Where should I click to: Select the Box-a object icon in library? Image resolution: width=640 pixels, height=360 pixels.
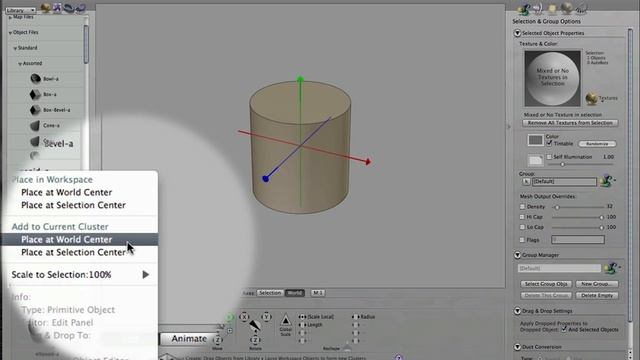coord(36,94)
